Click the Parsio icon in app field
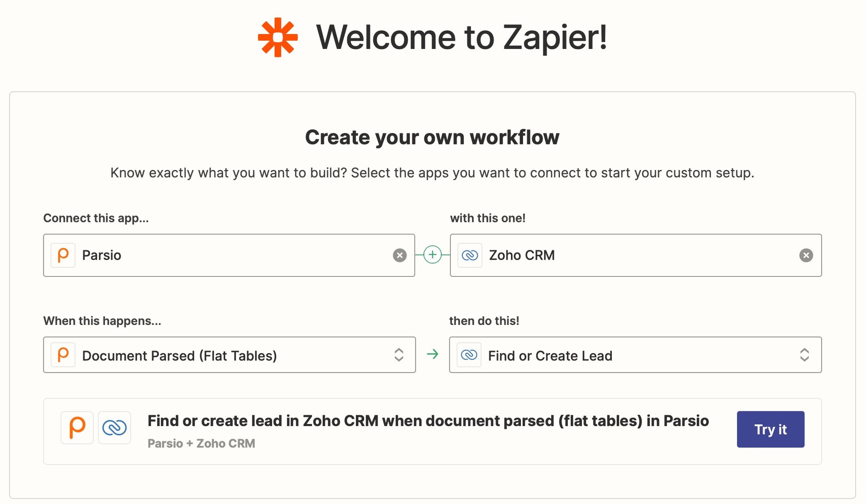This screenshot has height=504, width=866. pos(63,255)
